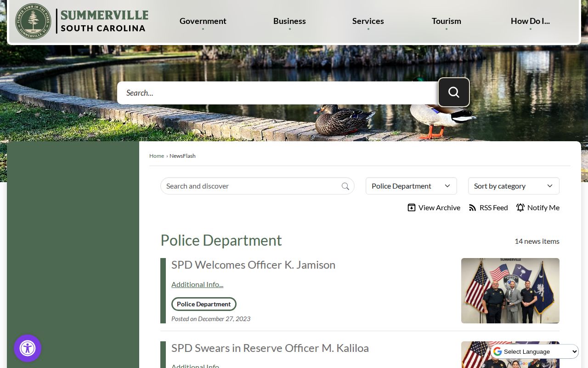The height and width of the screenshot is (368, 588).
Task: Open the purple accessibility widget
Action: point(28,348)
